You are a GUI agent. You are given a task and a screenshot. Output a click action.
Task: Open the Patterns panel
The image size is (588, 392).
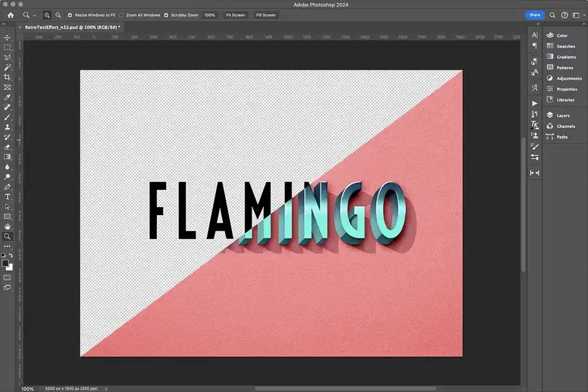(x=565, y=68)
